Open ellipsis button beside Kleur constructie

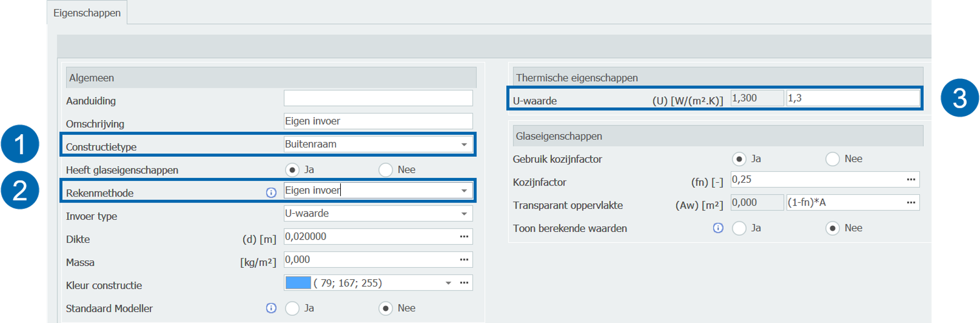464,283
